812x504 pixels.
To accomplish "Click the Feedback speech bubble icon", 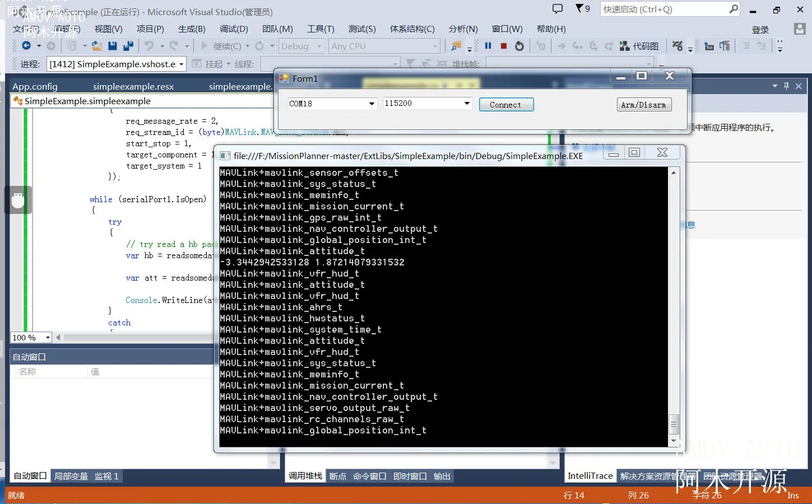I will click(558, 9).
